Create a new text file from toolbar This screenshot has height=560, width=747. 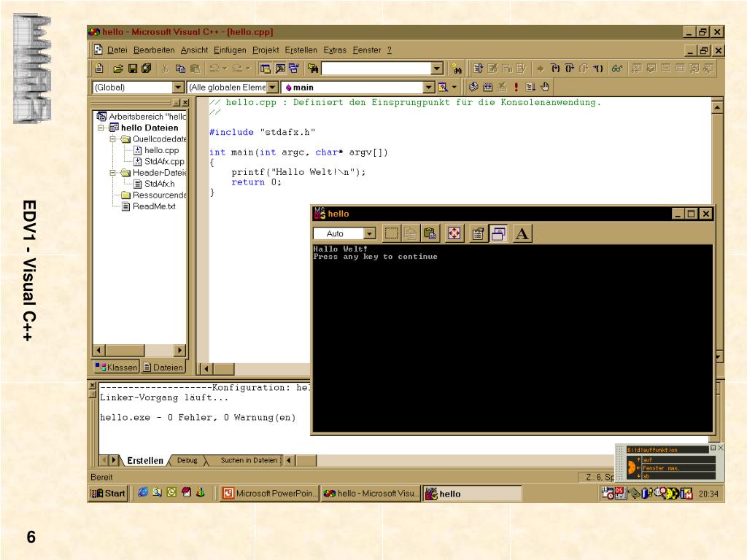(x=99, y=69)
